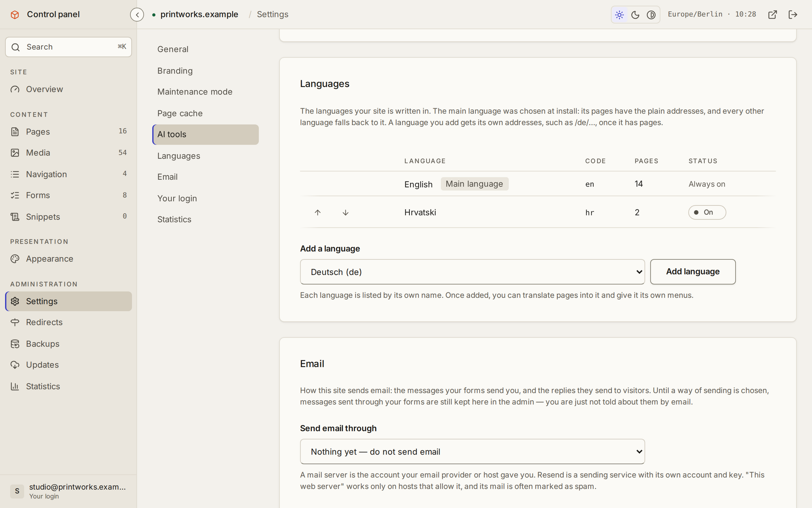Open the site in a new window icon
The width and height of the screenshot is (812, 508).
coord(772,15)
